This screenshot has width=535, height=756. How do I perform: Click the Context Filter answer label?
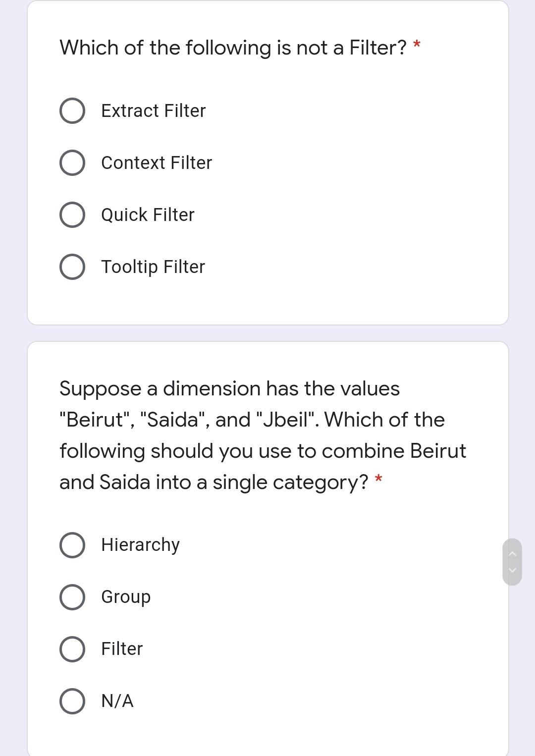[157, 162]
